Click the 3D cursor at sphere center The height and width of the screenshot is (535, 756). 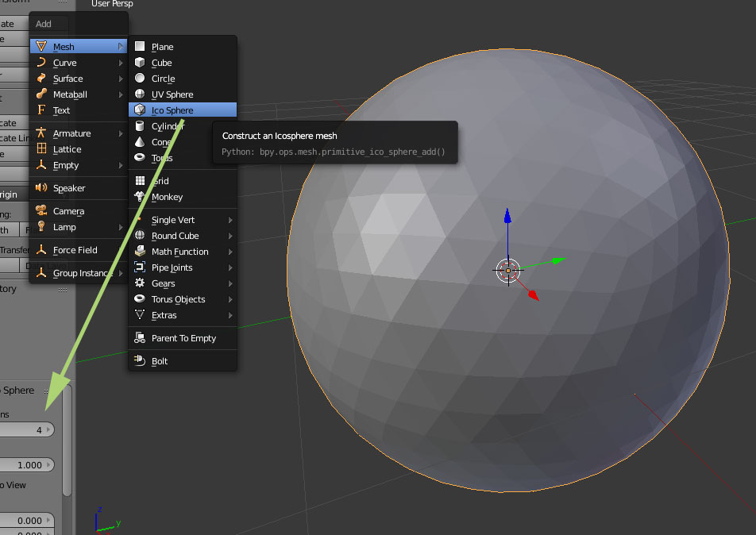pos(507,271)
